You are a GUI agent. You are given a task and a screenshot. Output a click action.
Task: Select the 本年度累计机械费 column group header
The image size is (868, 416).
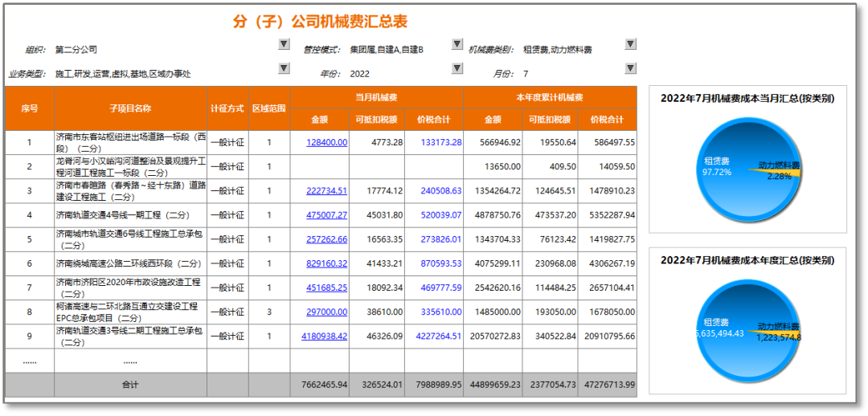point(550,97)
